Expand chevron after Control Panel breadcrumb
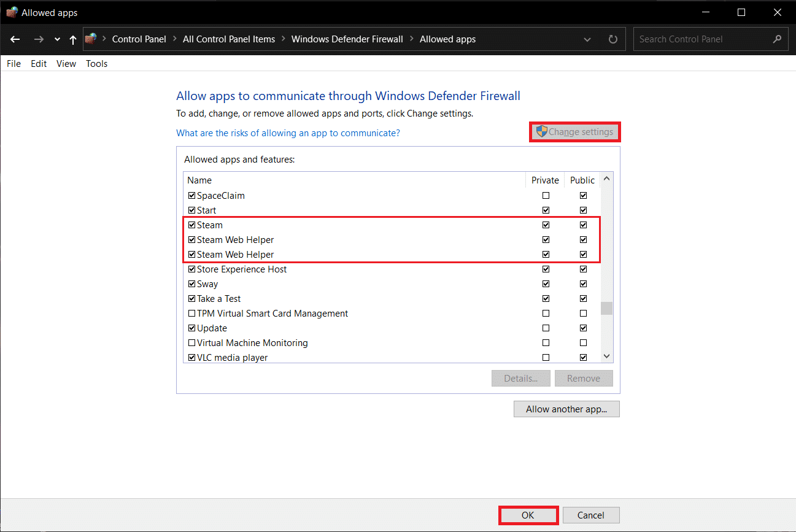 click(x=174, y=39)
